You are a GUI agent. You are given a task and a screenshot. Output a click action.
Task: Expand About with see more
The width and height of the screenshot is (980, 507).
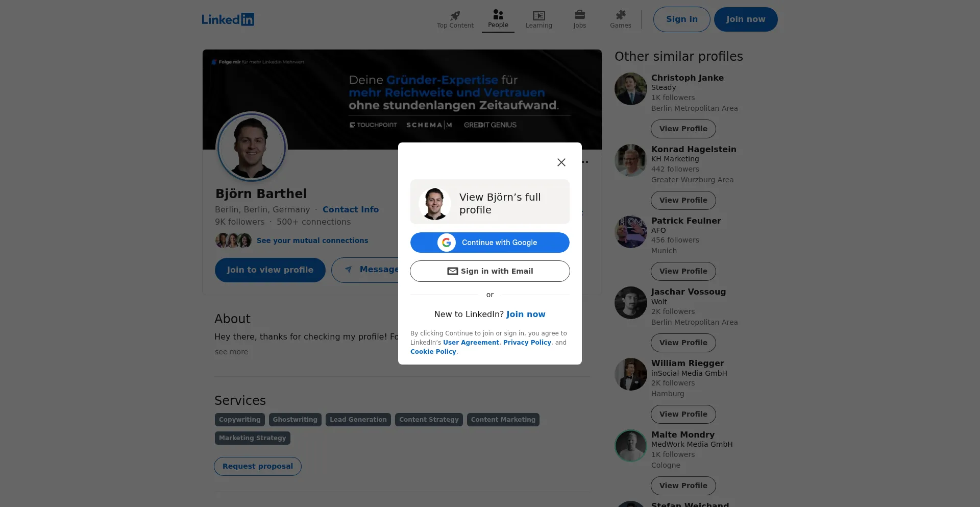click(x=231, y=352)
